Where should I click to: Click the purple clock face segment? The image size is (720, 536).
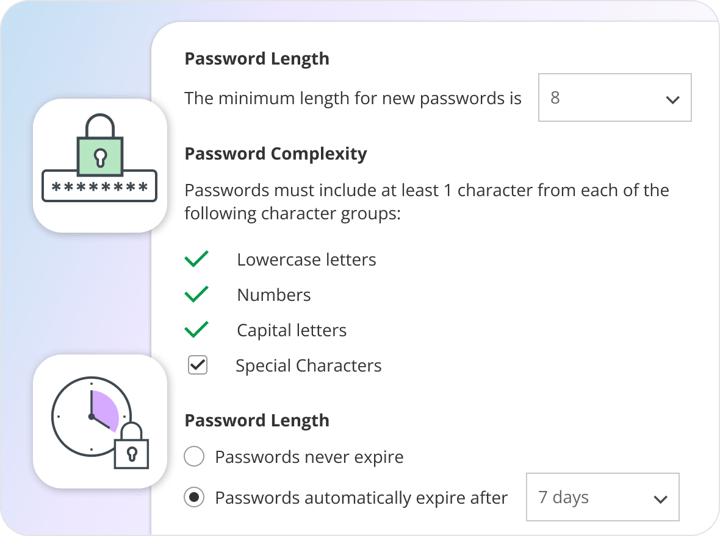[104, 406]
